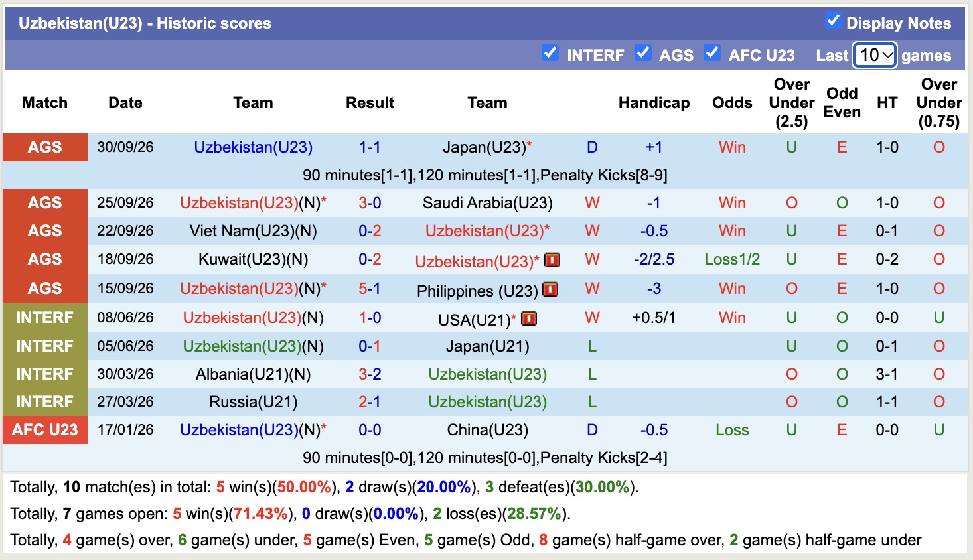The width and height of the screenshot is (973, 560).
Task: Click the -2/2.5 handicap value
Action: (x=654, y=259)
